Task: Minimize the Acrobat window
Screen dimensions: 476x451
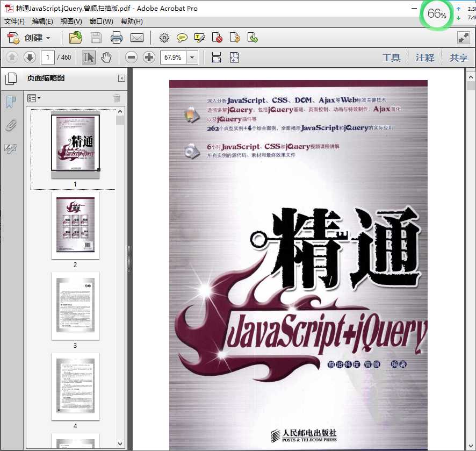Action: pyautogui.click(x=414, y=8)
